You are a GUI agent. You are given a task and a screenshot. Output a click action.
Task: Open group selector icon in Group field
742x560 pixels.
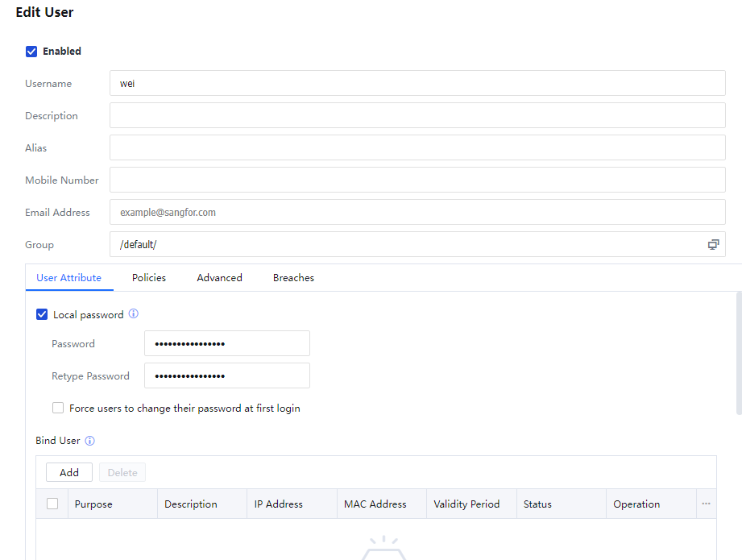point(713,245)
